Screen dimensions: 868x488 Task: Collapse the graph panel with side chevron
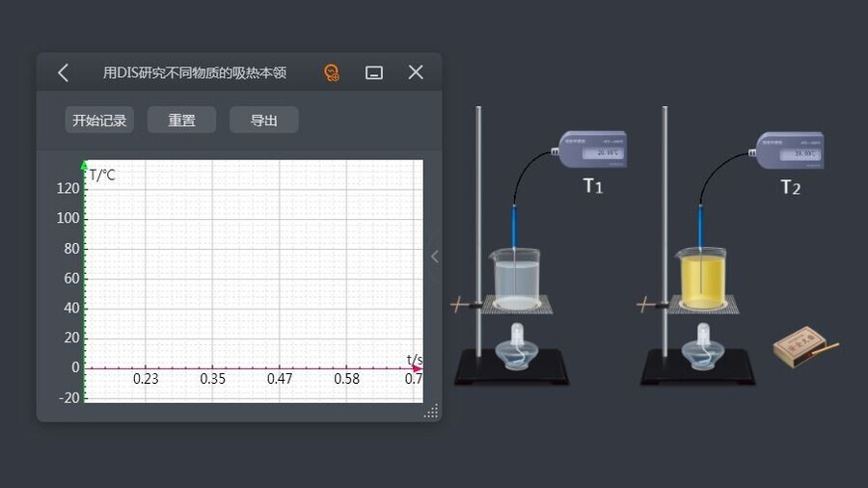click(434, 257)
